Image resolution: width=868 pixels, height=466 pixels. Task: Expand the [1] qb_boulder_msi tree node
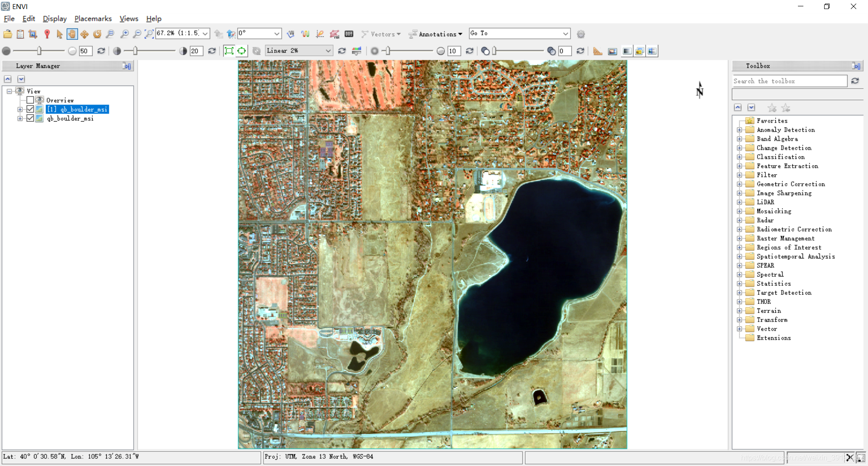(20, 109)
